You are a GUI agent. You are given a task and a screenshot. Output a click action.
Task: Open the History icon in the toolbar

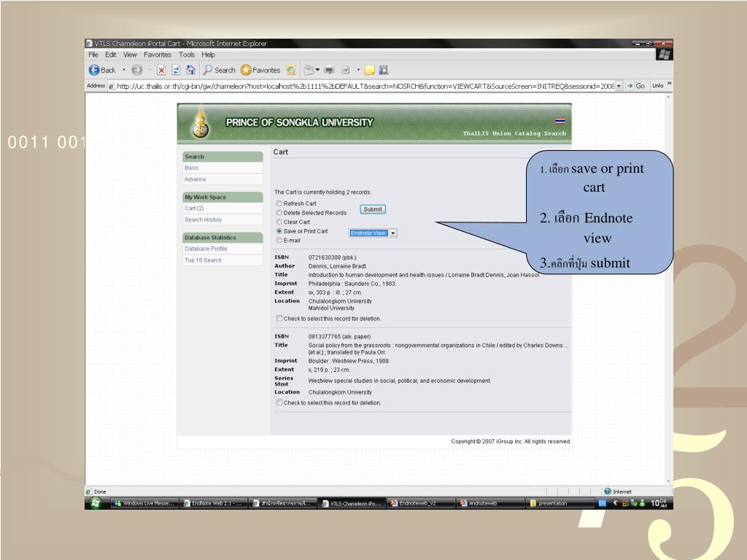(291, 71)
